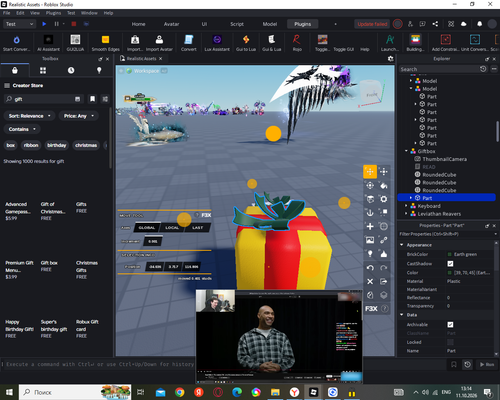The height and width of the screenshot is (400, 500).
Task: Open the F3X Material gear tool
Action: 384,199
